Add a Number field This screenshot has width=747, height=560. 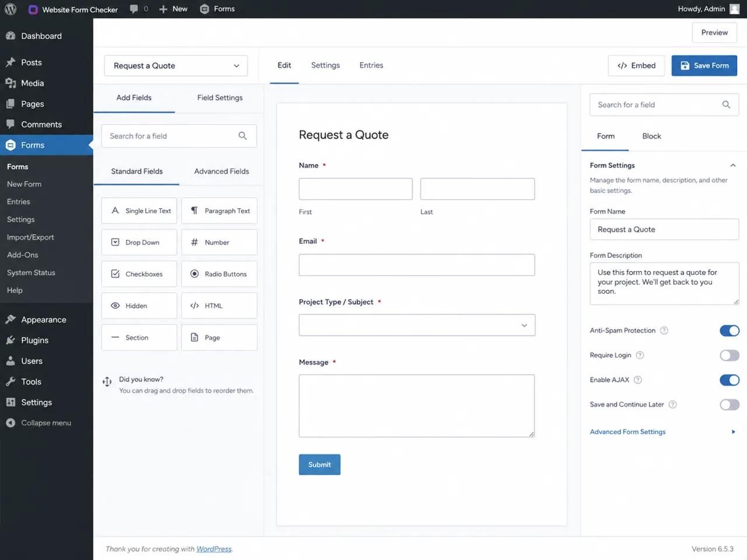pyautogui.click(x=219, y=242)
